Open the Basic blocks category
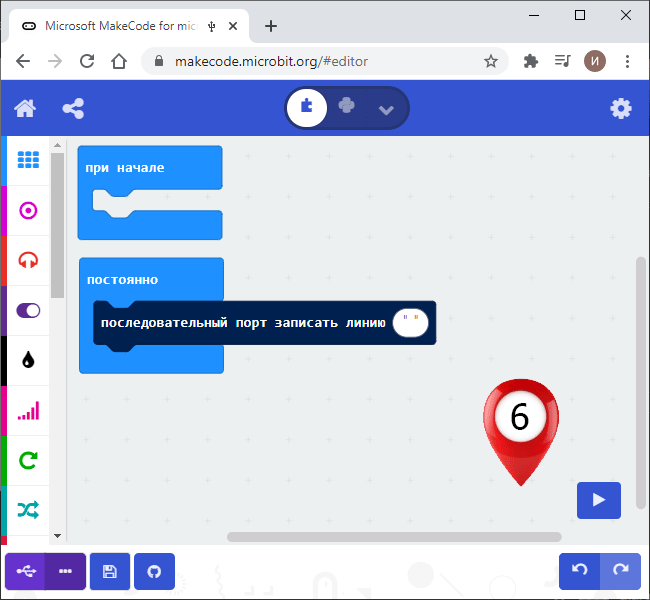The height and width of the screenshot is (600, 650). point(28,160)
